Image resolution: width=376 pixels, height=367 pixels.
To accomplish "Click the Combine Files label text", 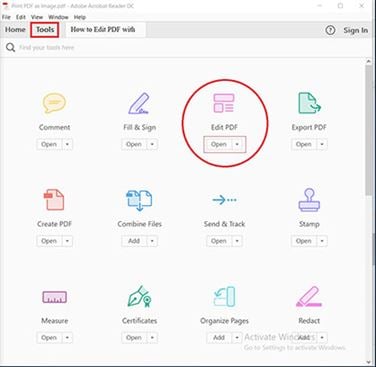I will 139,224.
